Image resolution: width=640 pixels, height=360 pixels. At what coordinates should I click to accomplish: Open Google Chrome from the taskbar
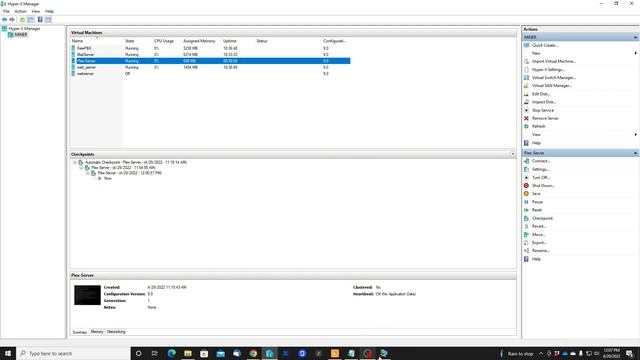point(253,353)
